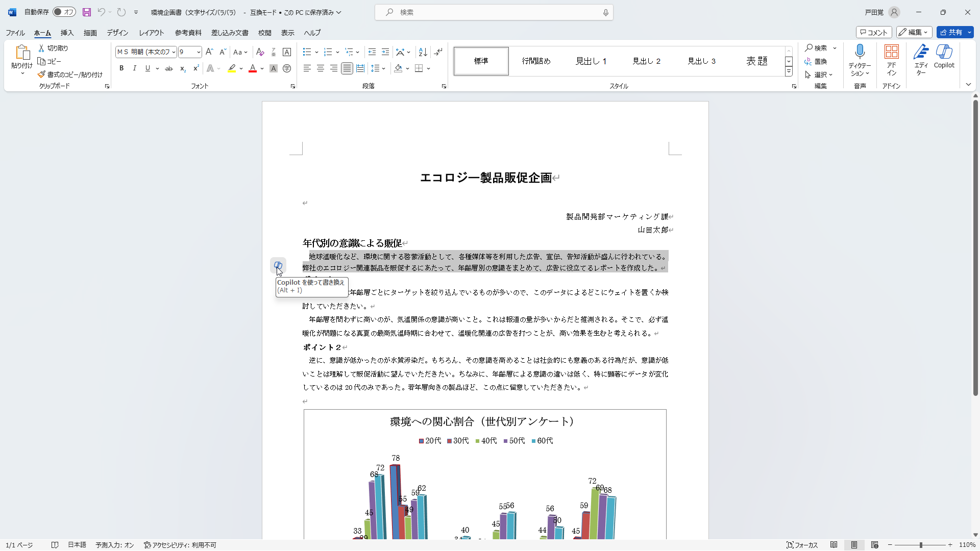Open Select (選択) dropdown
This screenshot has height=551, width=980.
[x=819, y=74]
